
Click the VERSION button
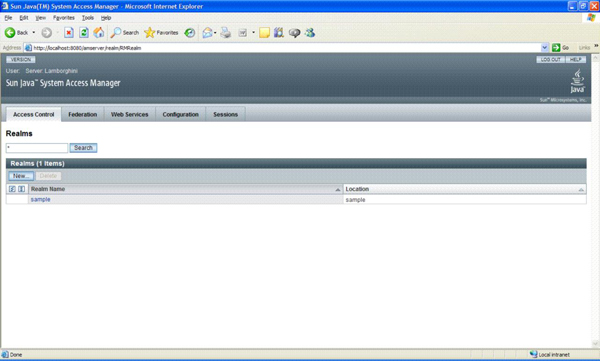click(21, 59)
